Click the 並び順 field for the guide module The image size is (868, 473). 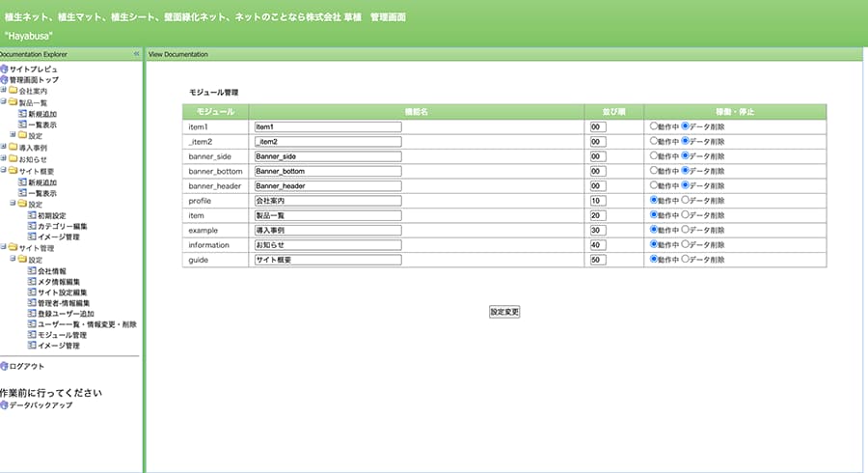pyautogui.click(x=597, y=260)
